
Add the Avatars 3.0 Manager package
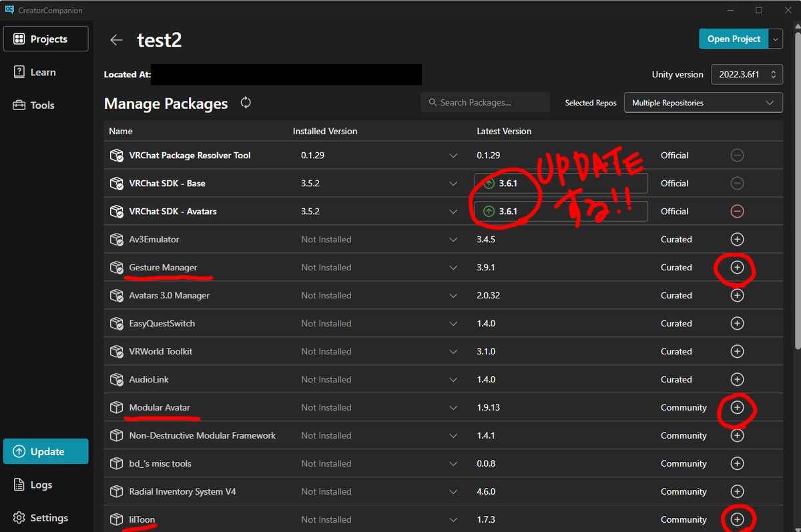(x=737, y=295)
